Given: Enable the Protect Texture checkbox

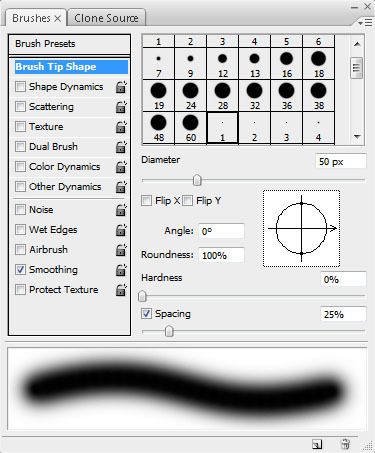Looking at the screenshot, I should click(20, 289).
